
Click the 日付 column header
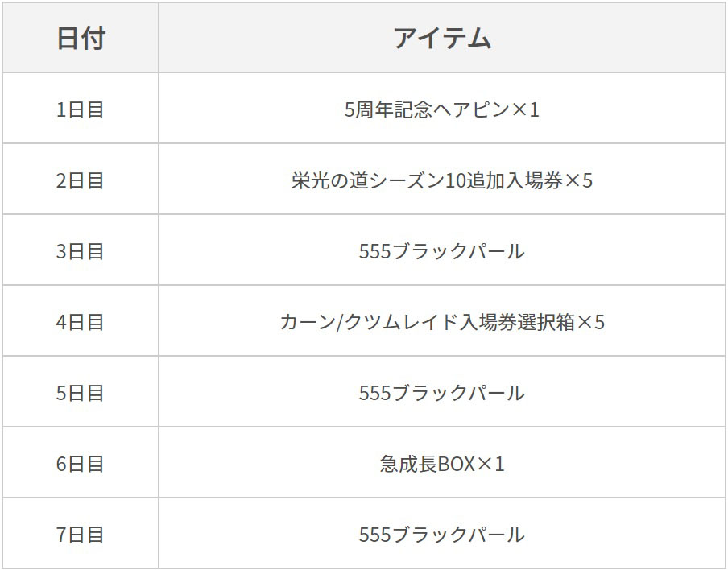click(81, 38)
